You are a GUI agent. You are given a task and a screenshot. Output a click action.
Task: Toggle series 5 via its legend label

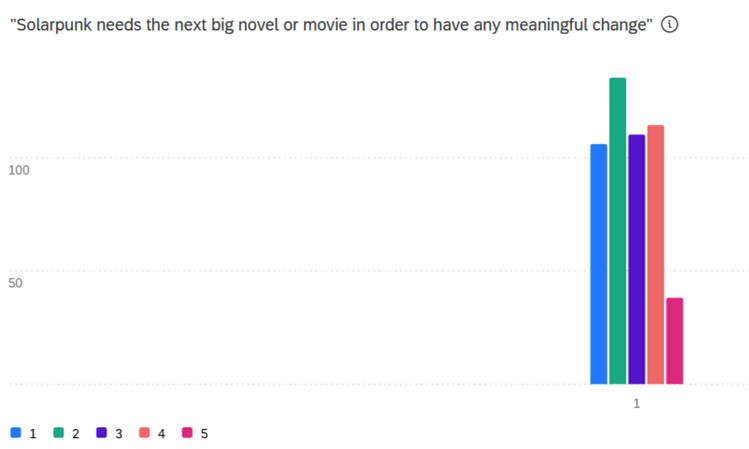pyautogui.click(x=204, y=434)
